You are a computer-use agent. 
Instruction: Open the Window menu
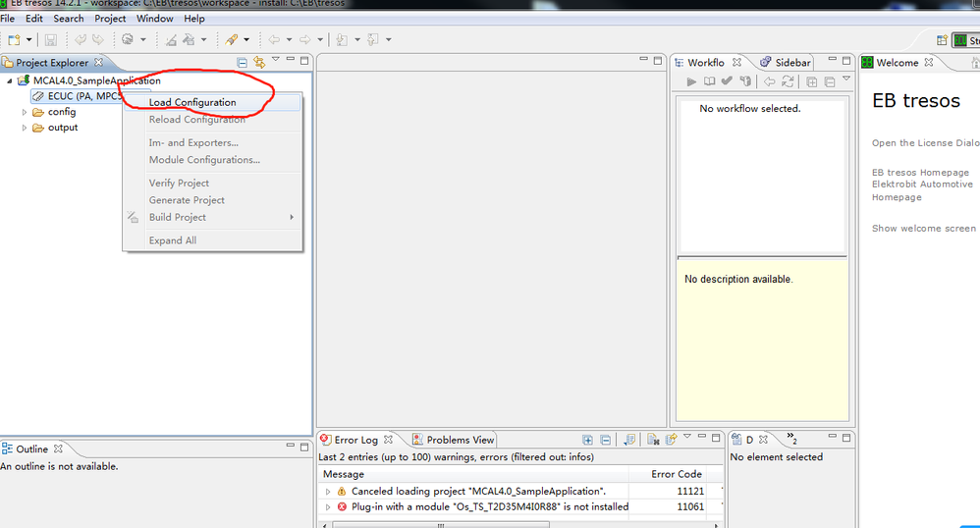(154, 19)
